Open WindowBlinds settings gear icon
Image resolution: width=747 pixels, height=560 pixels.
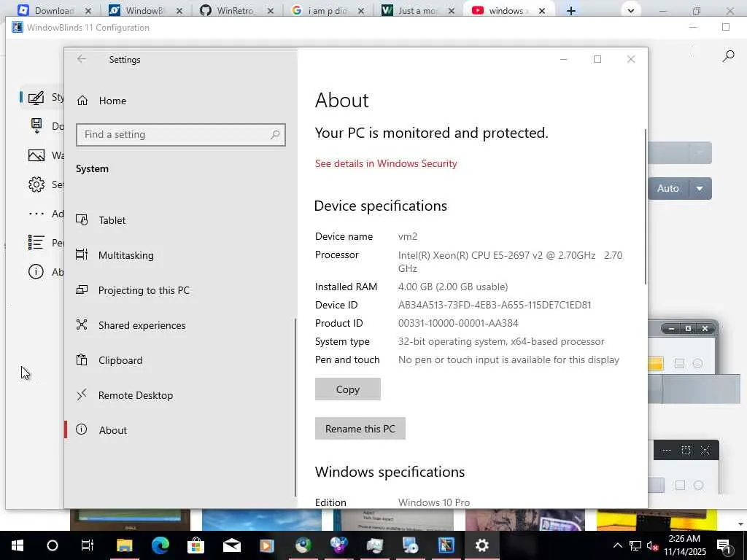coord(36,184)
